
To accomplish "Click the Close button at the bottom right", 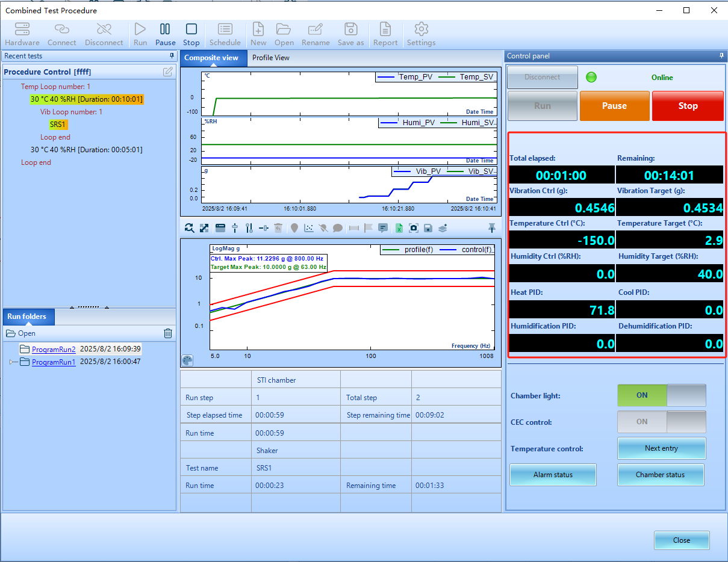I will pyautogui.click(x=682, y=540).
